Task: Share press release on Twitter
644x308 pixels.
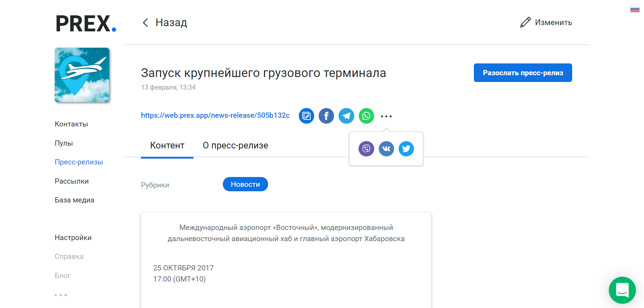Action: click(x=406, y=149)
